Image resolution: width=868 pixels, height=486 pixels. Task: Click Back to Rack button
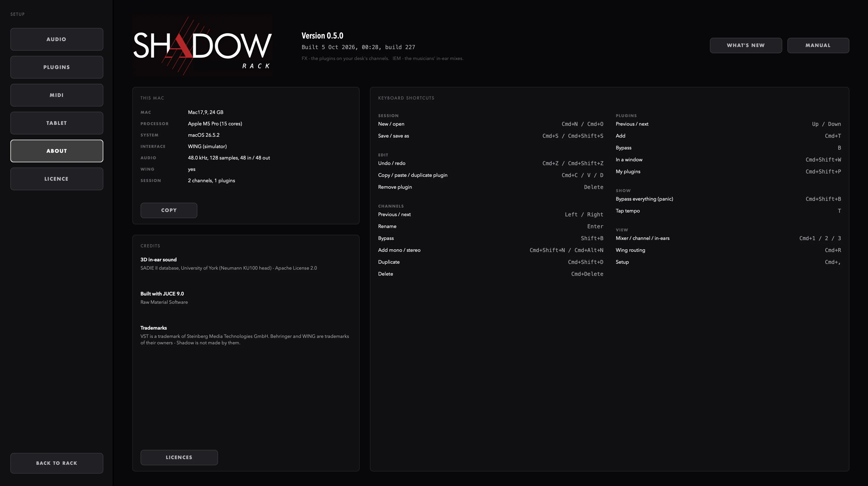57,463
